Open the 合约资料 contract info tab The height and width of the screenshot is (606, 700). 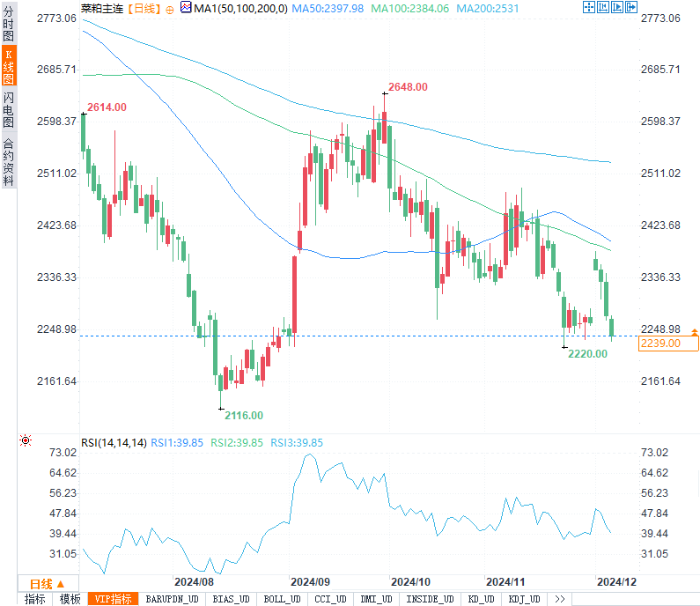pos(8,161)
